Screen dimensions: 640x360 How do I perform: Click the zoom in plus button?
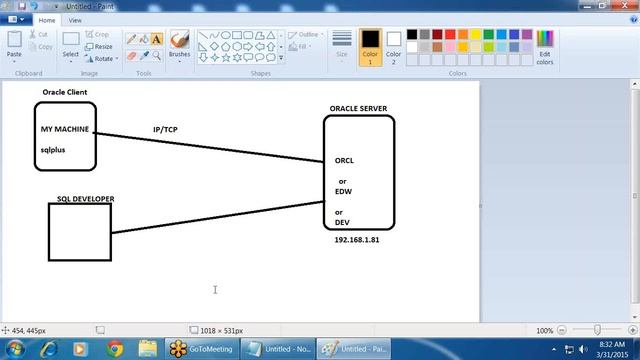point(633,330)
